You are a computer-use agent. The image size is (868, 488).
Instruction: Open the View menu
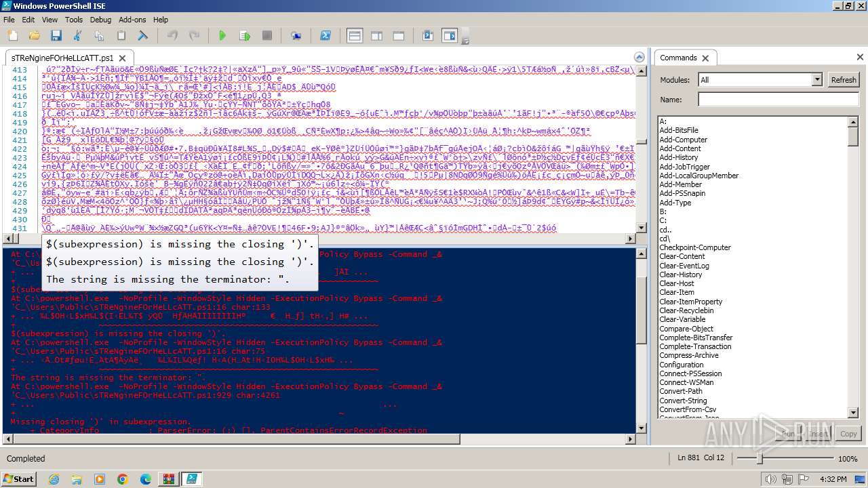coord(50,20)
